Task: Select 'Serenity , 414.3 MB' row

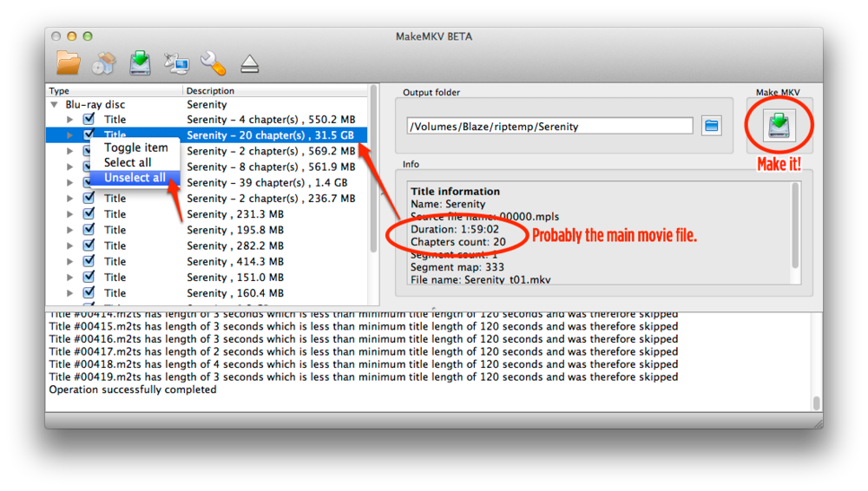Action: 235,261
